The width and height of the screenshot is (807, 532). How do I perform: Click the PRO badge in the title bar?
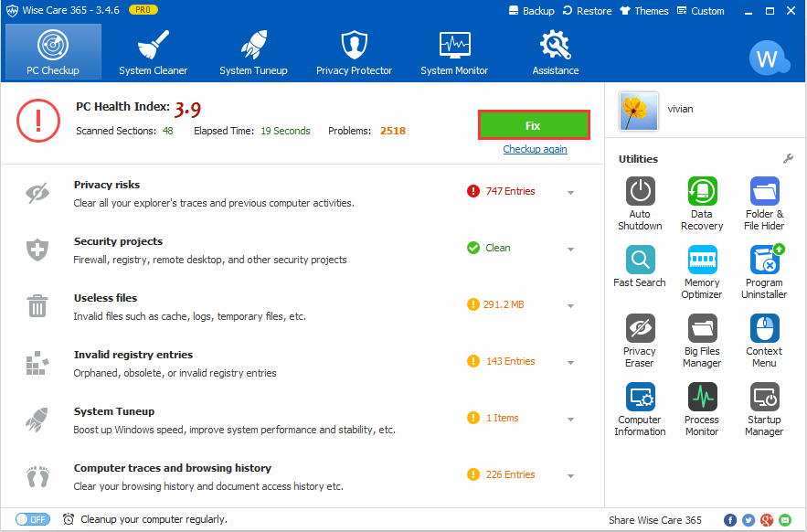(x=143, y=10)
